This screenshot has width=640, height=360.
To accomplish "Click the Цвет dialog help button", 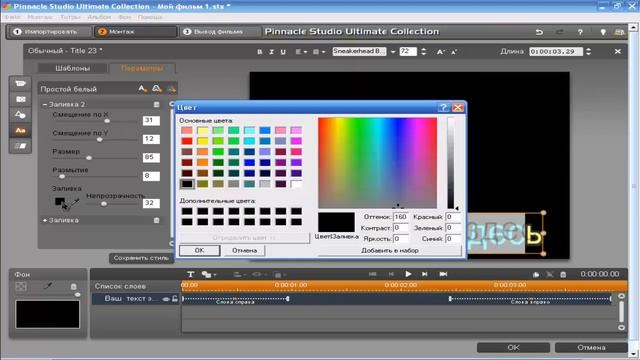I will tap(443, 107).
